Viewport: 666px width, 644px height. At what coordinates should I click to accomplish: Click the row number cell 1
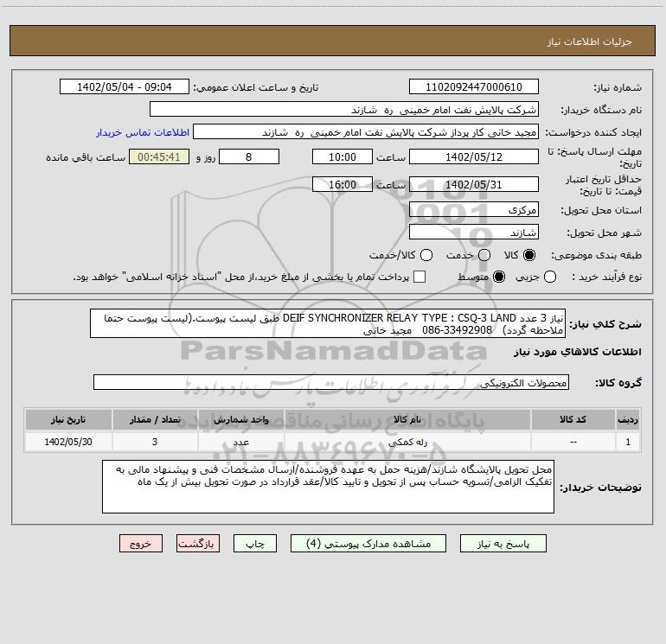[x=628, y=442]
